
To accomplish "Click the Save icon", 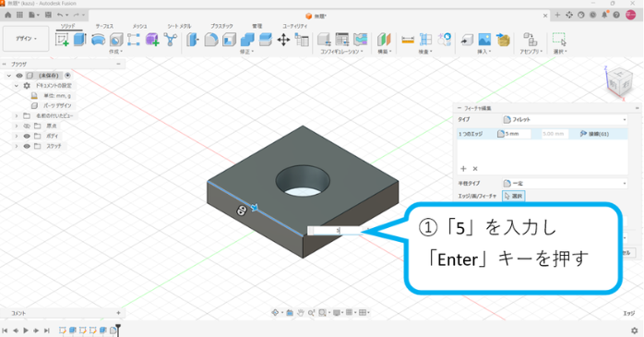I will point(48,15).
